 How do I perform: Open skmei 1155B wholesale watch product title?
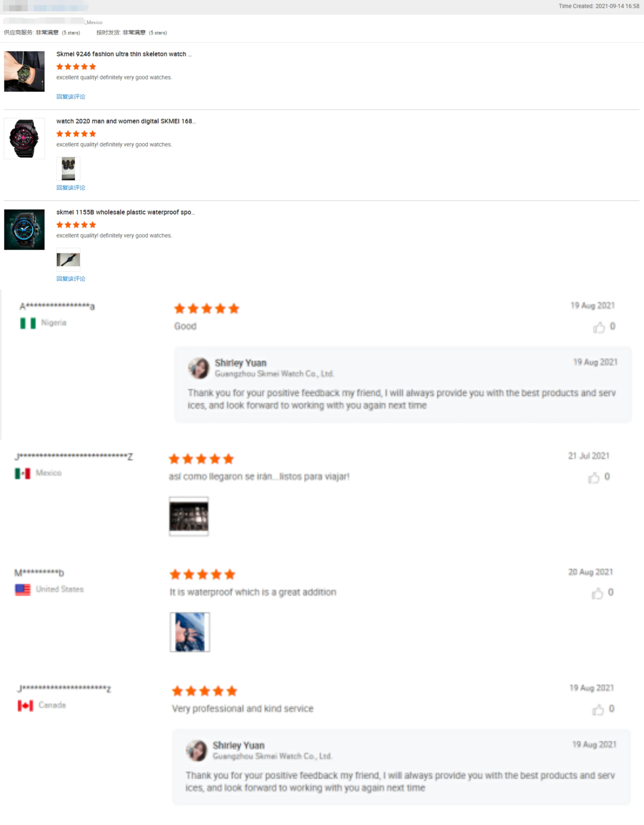pyautogui.click(x=126, y=212)
